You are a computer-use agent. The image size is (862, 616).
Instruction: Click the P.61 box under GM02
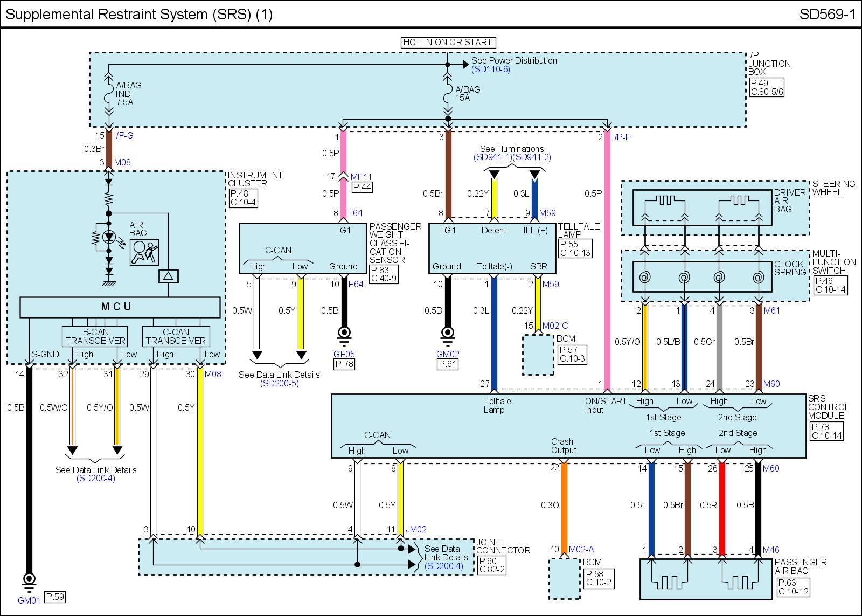tap(447, 365)
